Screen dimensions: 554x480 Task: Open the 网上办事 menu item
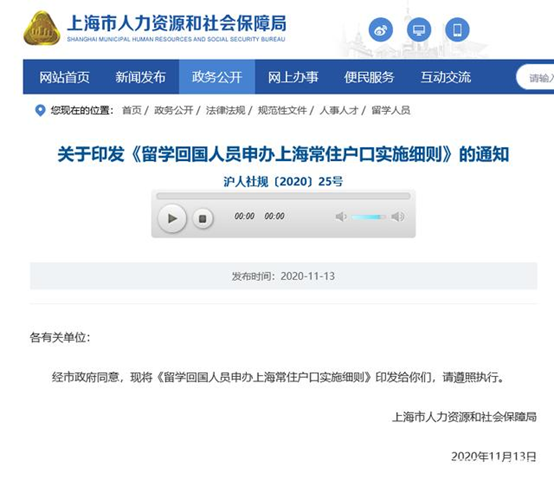(x=293, y=77)
